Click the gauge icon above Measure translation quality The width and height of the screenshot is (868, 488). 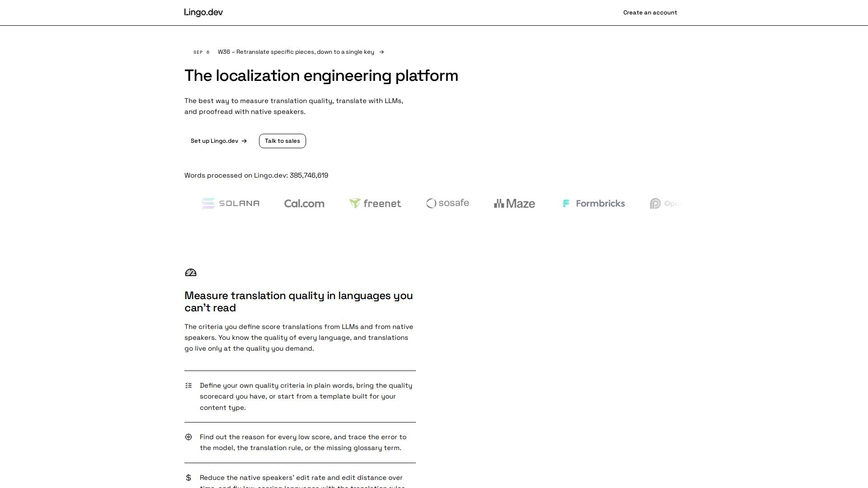pos(191,272)
